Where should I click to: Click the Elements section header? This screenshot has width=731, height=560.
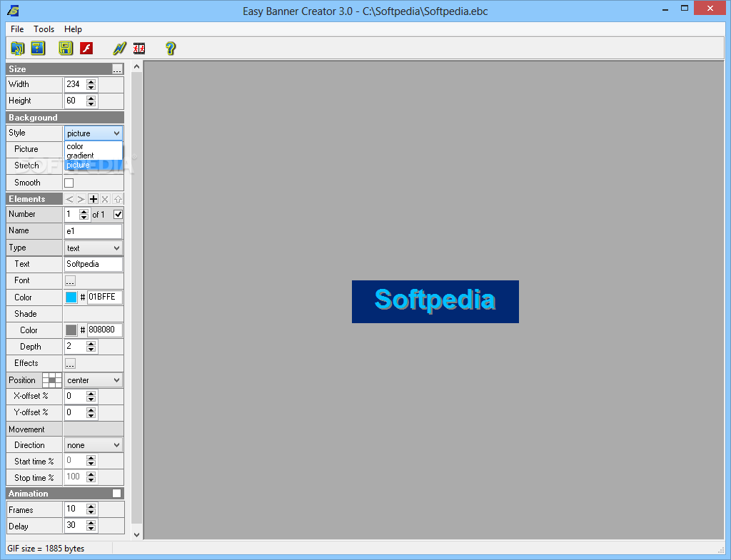coord(34,199)
